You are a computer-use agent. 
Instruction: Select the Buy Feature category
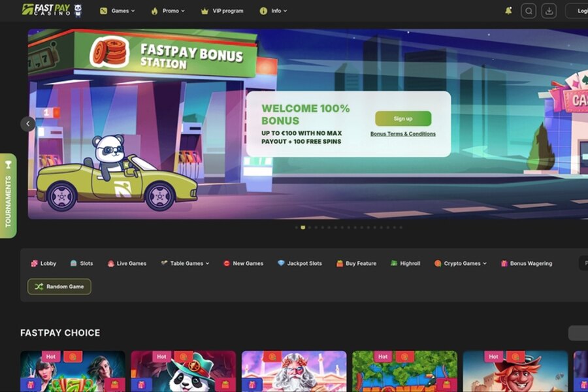(356, 263)
